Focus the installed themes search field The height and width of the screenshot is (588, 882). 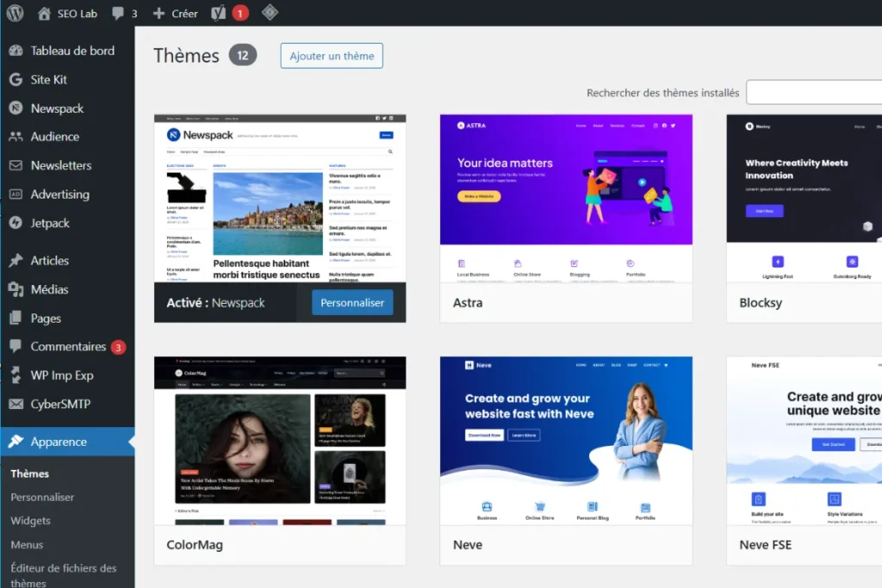(x=813, y=93)
